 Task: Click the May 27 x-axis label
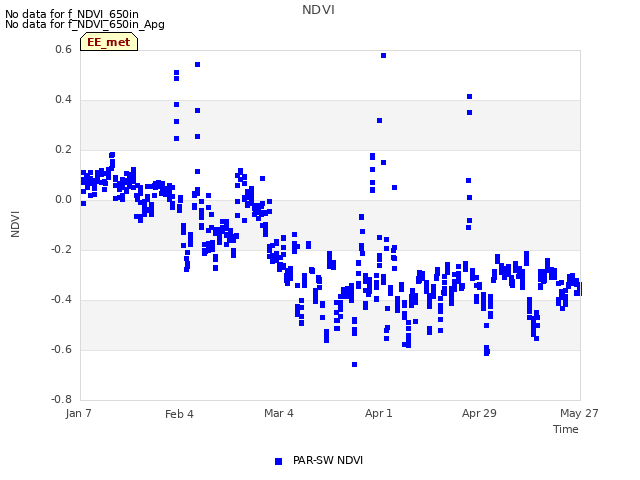click(579, 413)
